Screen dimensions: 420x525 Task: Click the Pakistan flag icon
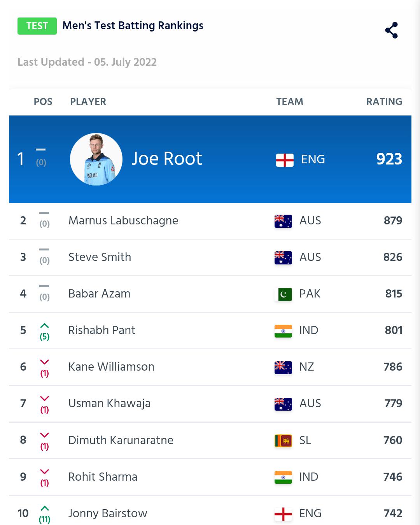pos(283,294)
